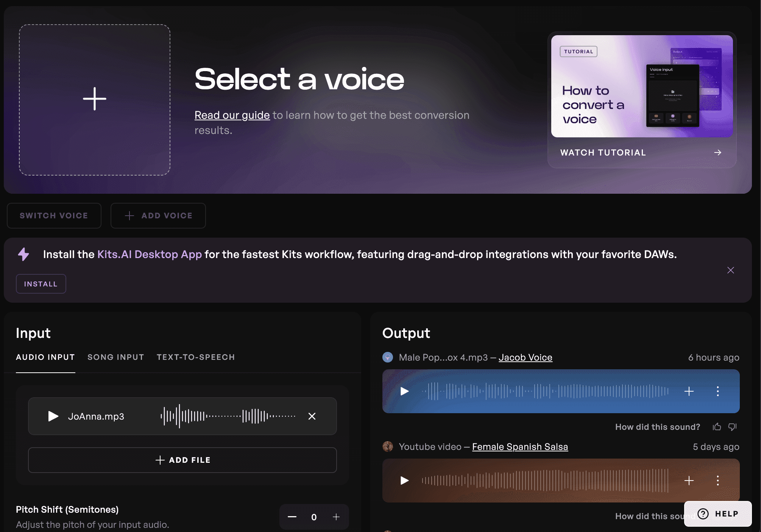The image size is (761, 532).
Task: Click SWITCH VOICE button
Action: coord(54,215)
